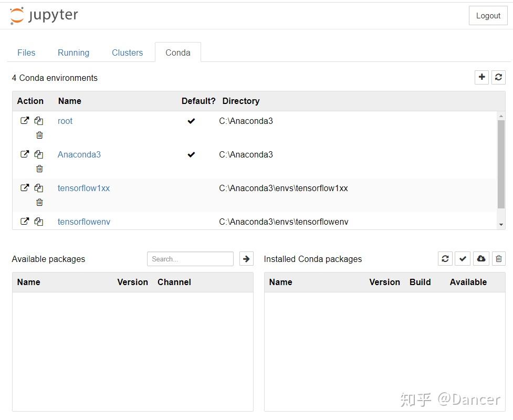Refresh the installed Conda packages list
This screenshot has width=513, height=420.
(445, 258)
